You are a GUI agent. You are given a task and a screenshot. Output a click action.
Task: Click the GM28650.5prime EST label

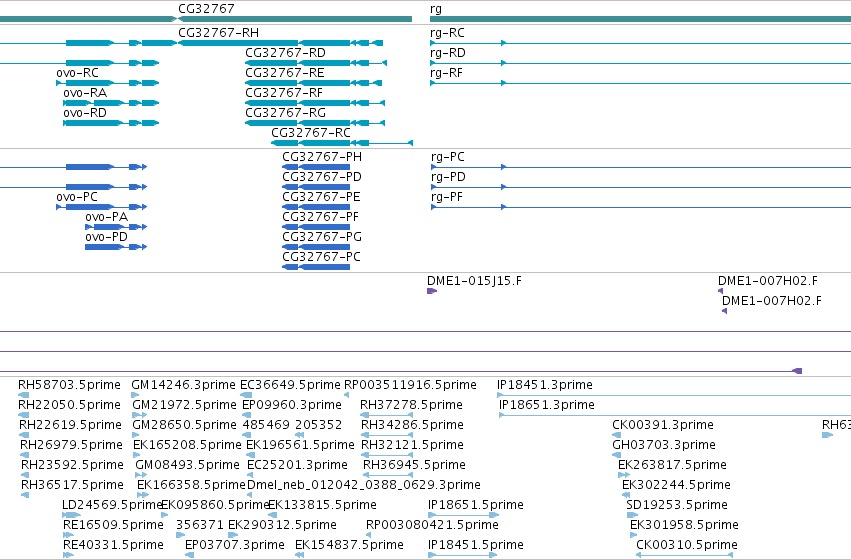coord(185,425)
